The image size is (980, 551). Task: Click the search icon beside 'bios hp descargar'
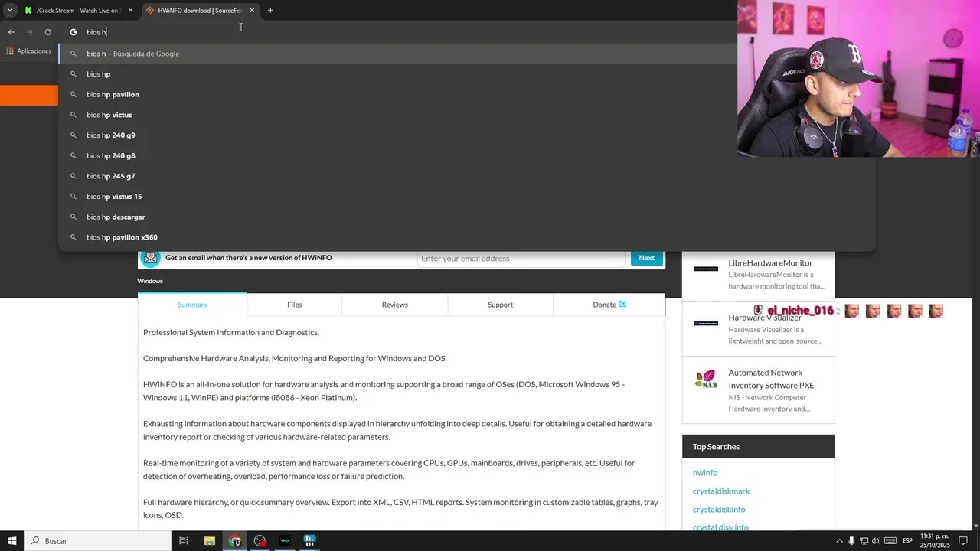click(73, 217)
